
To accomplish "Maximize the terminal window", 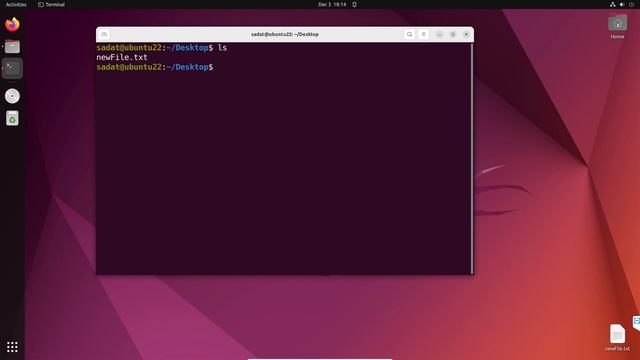I will (453, 34).
